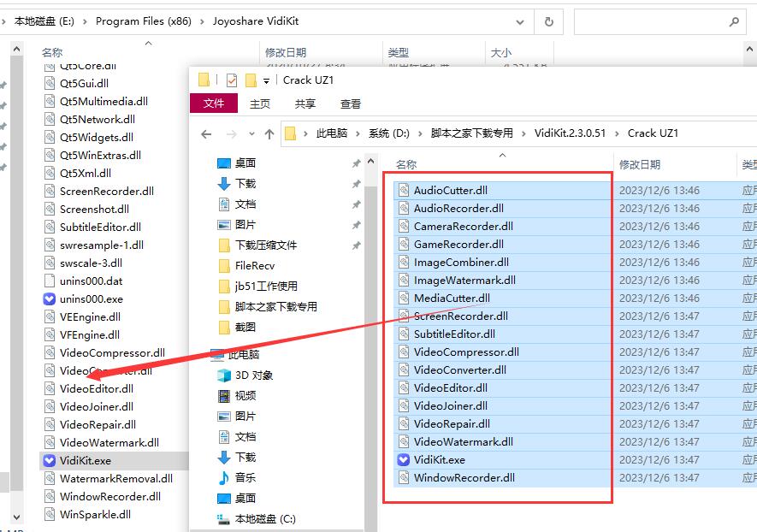Click the AudioCutter.dll file icon
Viewport: 757px width, 532px height.
(404, 190)
